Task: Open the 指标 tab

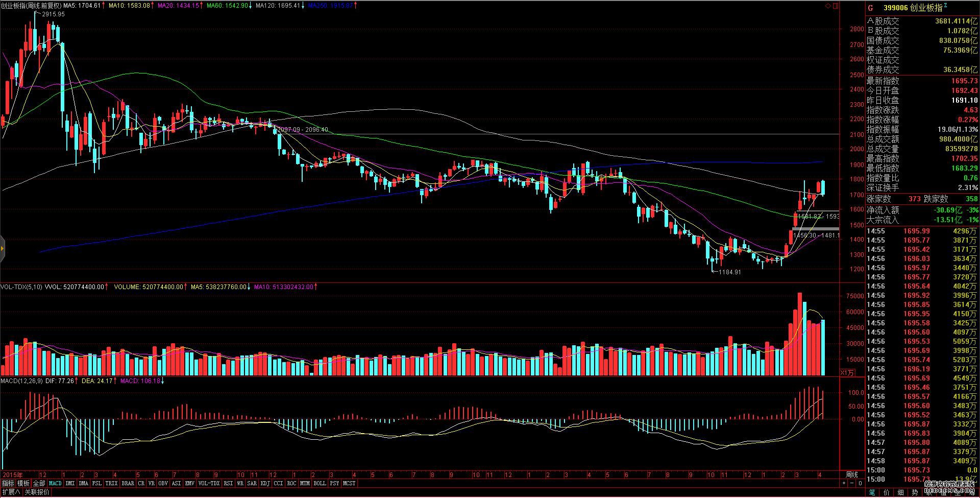Action: coord(8,483)
